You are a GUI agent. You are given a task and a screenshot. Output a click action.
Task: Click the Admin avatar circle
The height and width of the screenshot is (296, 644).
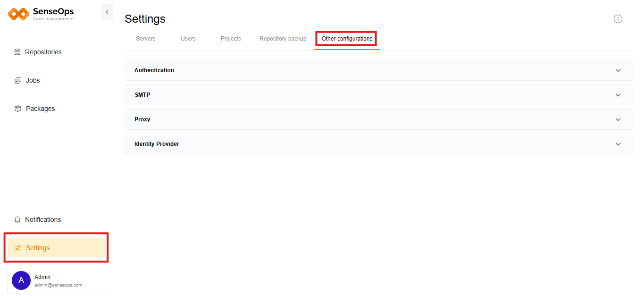21,280
